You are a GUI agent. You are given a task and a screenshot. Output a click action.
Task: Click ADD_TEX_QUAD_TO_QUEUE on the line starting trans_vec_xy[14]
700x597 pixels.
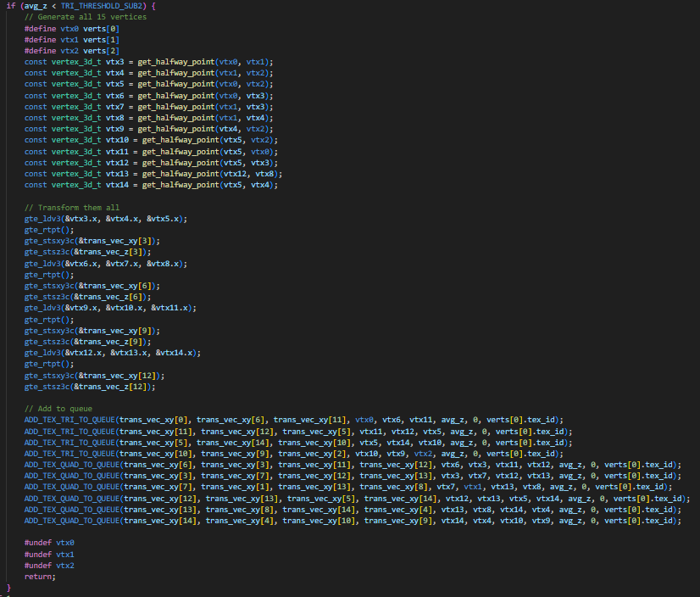pos(72,521)
